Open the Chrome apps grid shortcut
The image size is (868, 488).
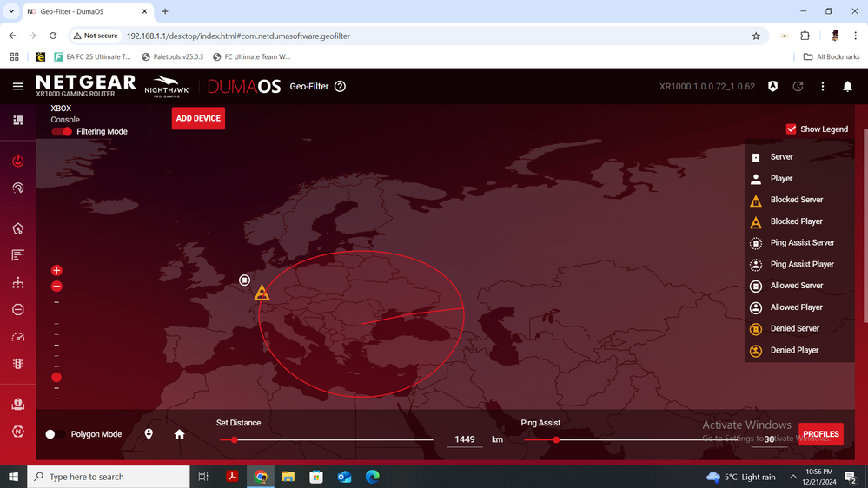[x=15, y=56]
